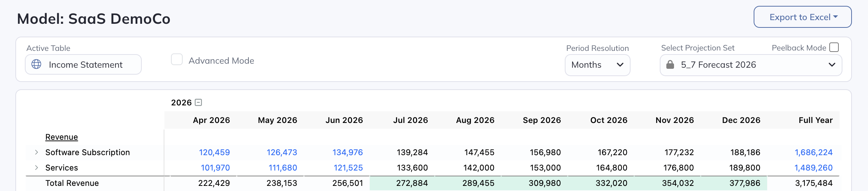Click Software Subscription full year 1,686,224
This screenshot has width=868, height=191.
pyautogui.click(x=814, y=152)
